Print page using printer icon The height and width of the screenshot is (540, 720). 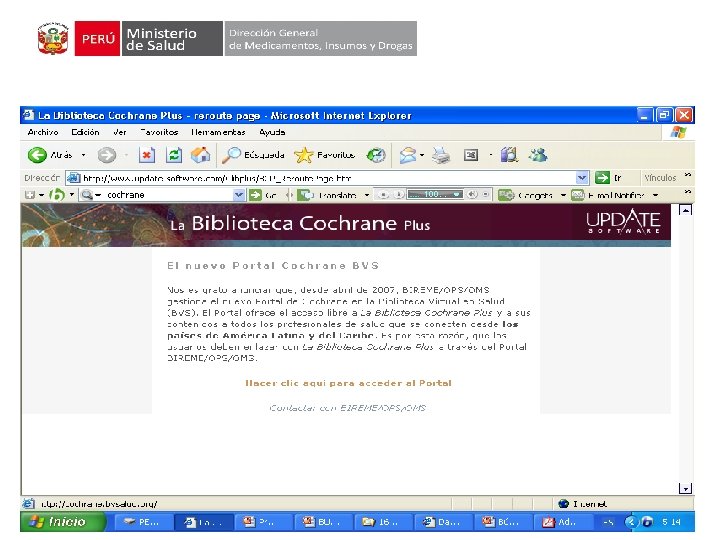(x=441, y=155)
